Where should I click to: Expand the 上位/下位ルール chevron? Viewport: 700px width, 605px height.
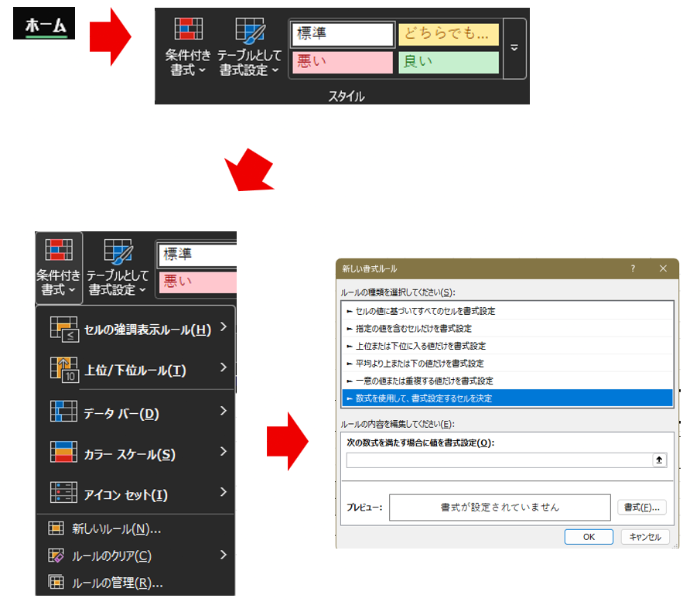coord(224,367)
